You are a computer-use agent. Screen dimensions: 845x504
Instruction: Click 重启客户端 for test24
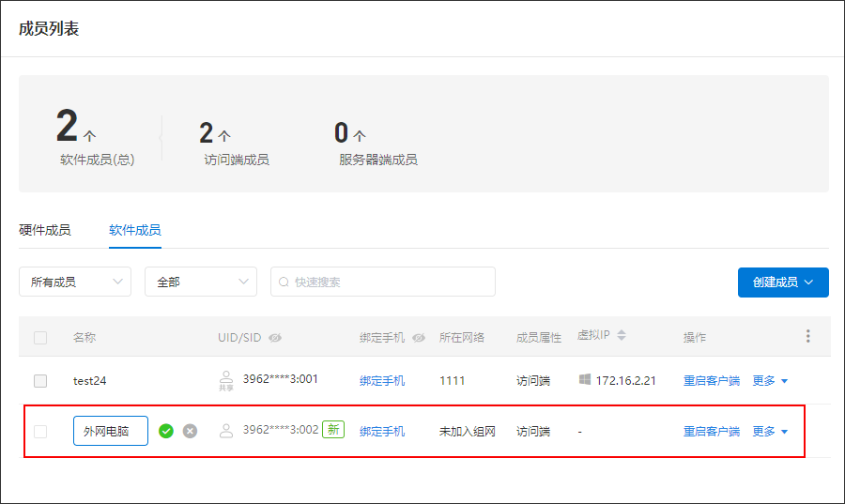(x=712, y=381)
